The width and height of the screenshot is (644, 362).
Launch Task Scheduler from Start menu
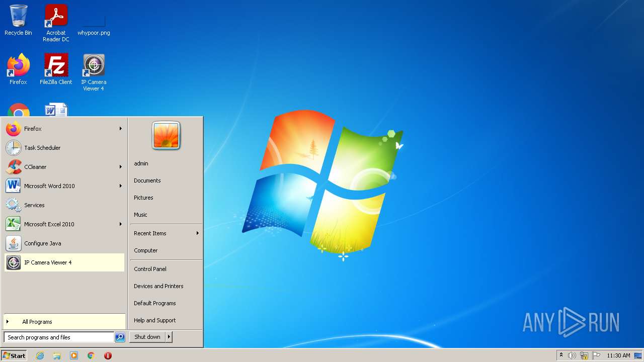64,148
